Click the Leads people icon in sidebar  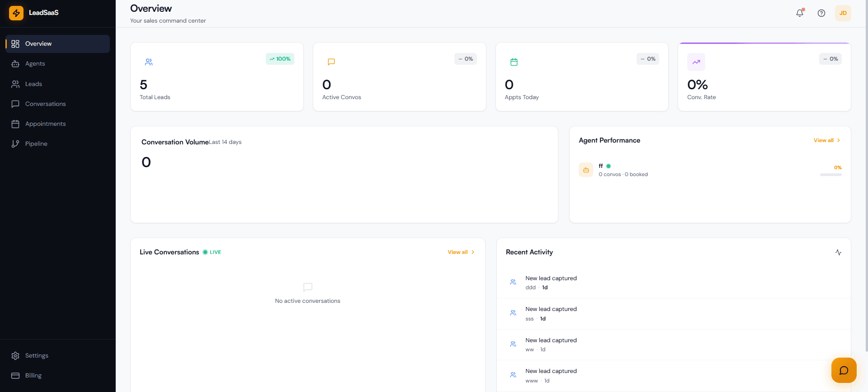point(15,84)
